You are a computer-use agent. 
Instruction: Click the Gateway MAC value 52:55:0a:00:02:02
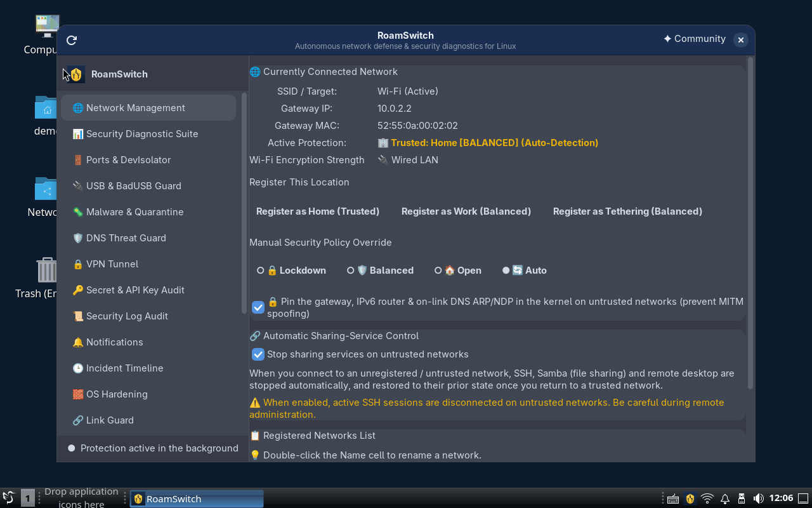click(417, 126)
